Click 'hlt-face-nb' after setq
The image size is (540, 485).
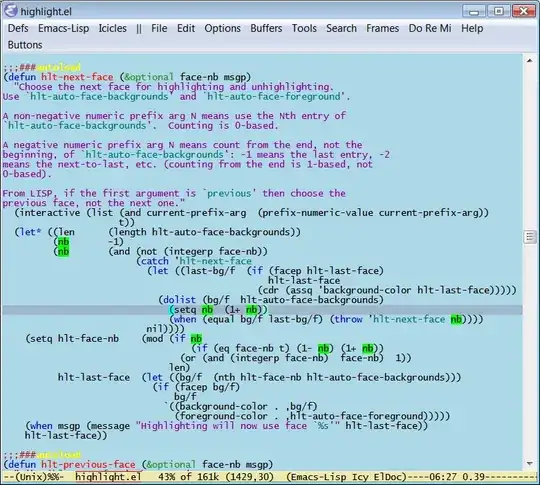point(88,339)
